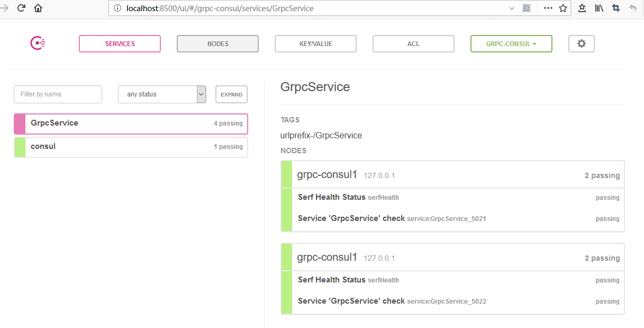Viewport: 644px width, 328px height.
Task: Open the GRPC-CONSUL datacenter dropdown
Action: 511,43
